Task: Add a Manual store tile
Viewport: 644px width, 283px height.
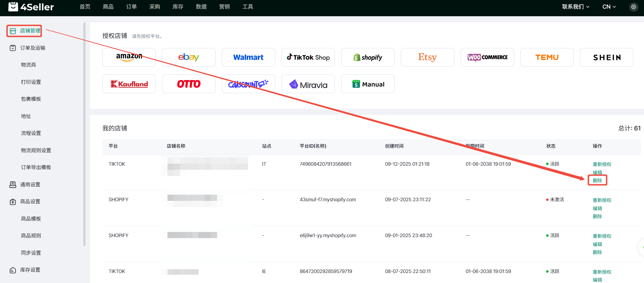Action: 368,84
